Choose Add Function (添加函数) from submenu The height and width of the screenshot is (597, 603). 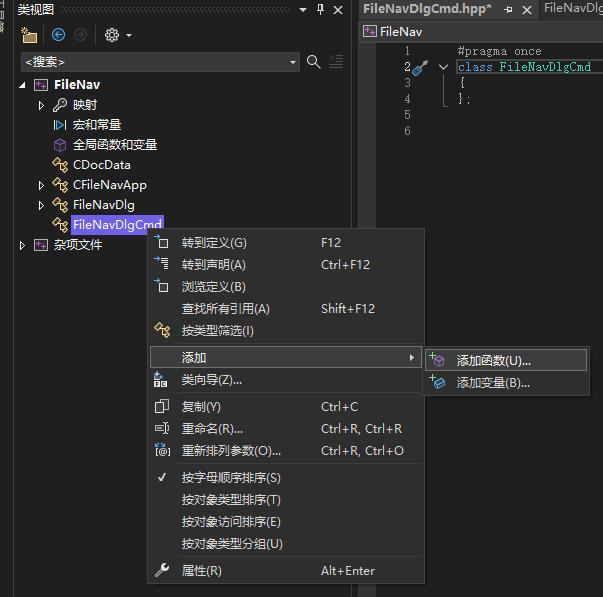(x=493, y=360)
